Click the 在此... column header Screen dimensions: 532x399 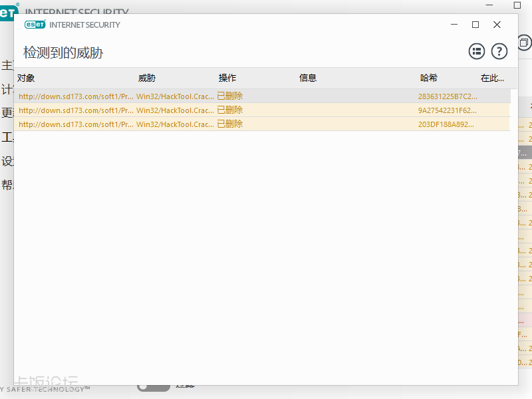pos(492,78)
